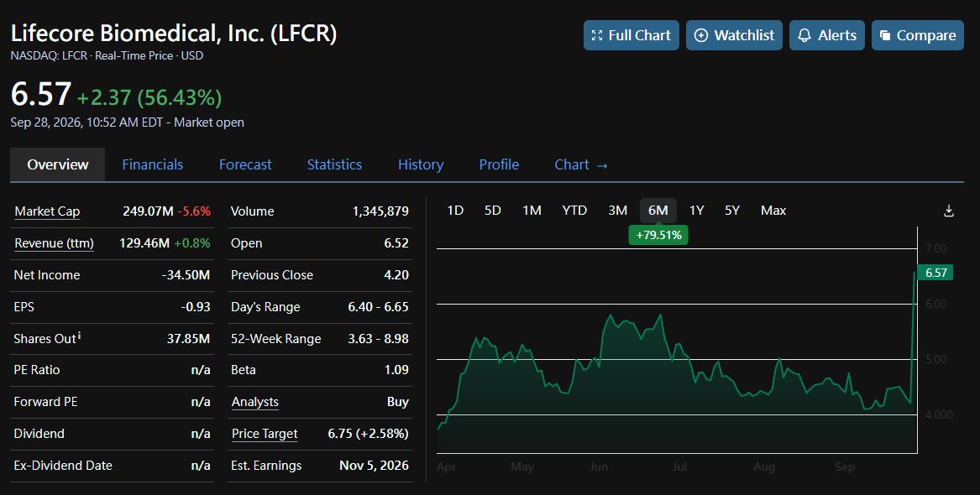The height and width of the screenshot is (495, 980).
Task: Click the Shares Out info icon
Action: [x=80, y=336]
